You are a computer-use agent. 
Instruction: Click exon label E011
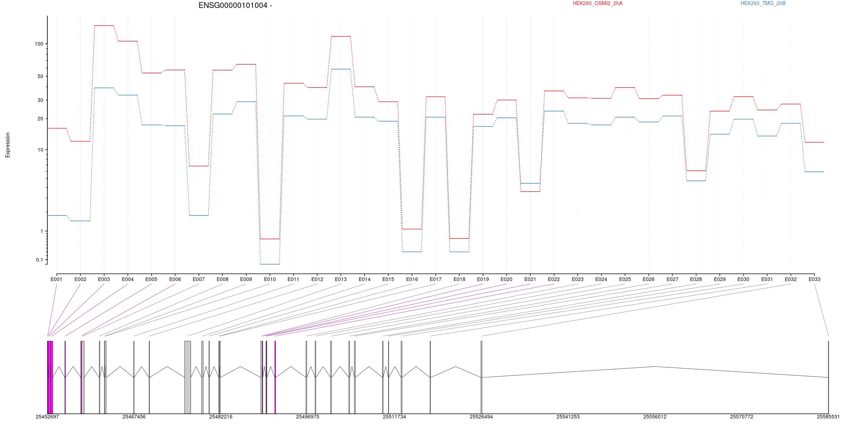[x=293, y=279]
